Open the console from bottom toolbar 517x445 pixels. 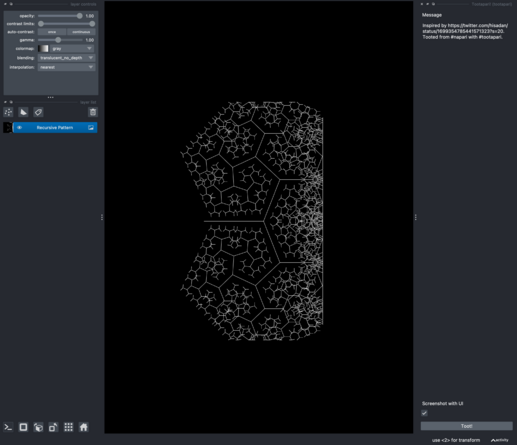(8, 427)
